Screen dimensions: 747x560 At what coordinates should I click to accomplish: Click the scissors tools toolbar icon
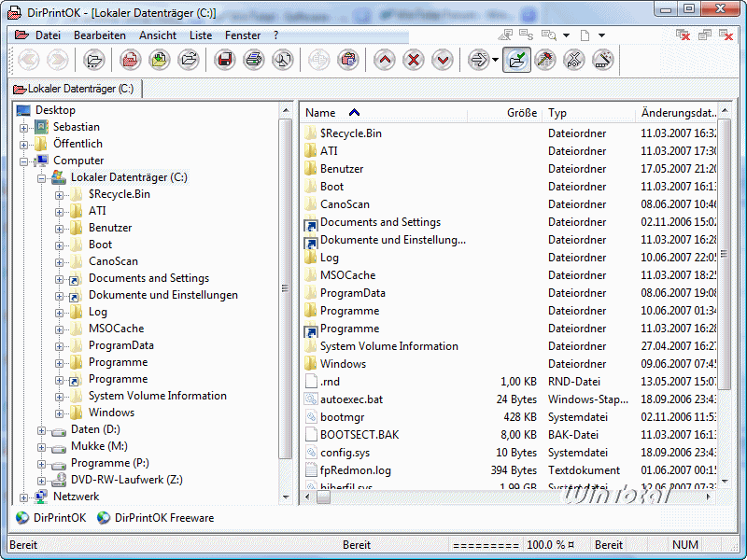point(574,60)
